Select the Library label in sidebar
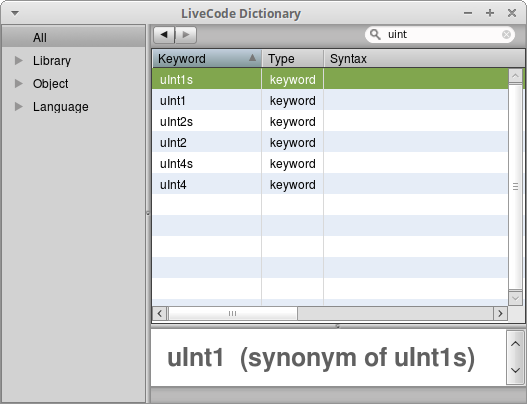Viewport: 527px width, 404px height. (x=52, y=61)
